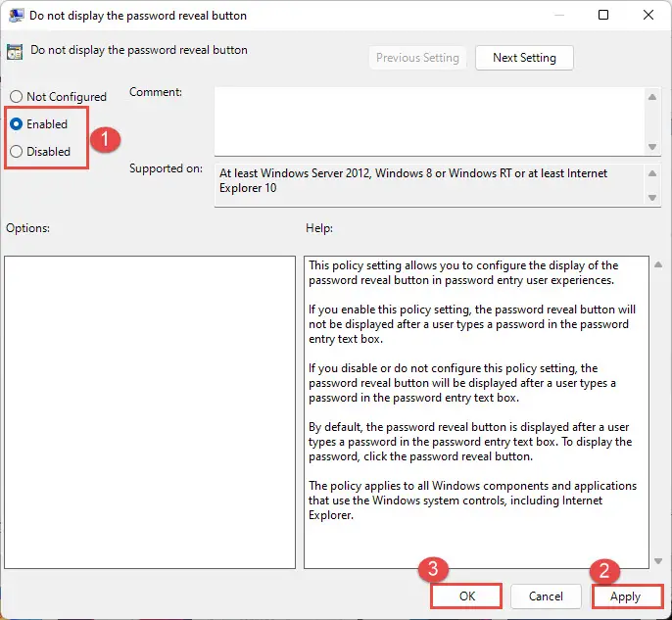Maximize the policy window
672x620 pixels.
click(603, 15)
